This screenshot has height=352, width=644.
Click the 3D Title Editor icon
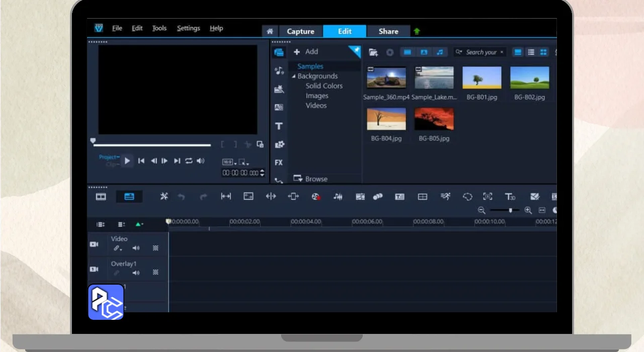pyautogui.click(x=510, y=197)
